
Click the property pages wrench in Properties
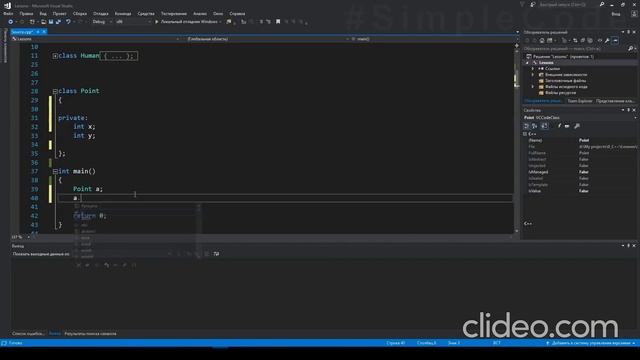point(577,126)
